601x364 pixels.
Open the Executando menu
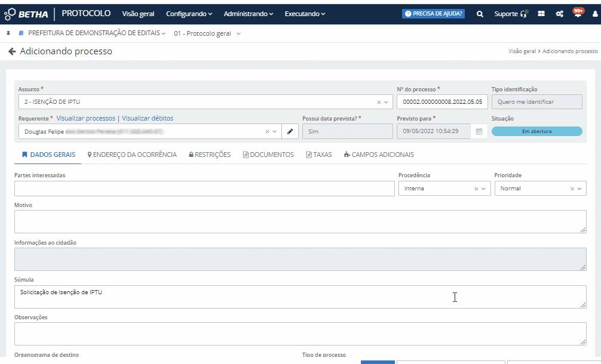coord(305,14)
